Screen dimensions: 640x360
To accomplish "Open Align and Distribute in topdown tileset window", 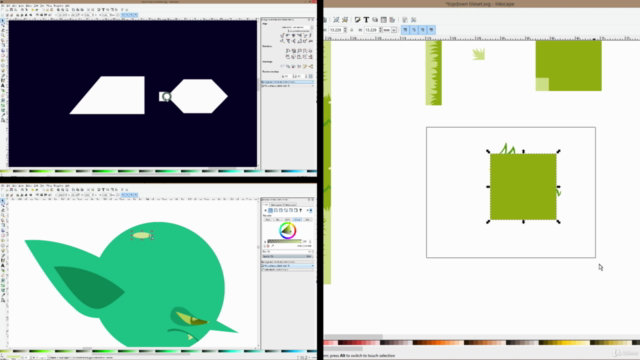I will point(392,20).
